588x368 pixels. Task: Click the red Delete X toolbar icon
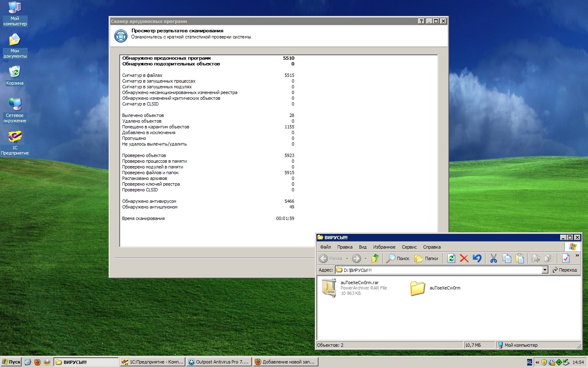coord(464,258)
